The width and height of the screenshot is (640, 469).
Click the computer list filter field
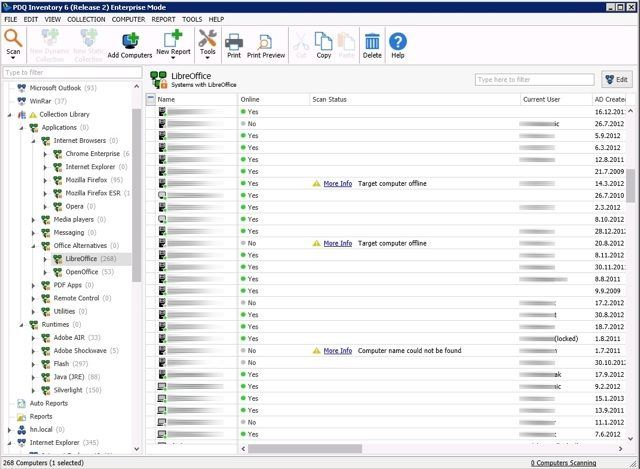(x=534, y=80)
